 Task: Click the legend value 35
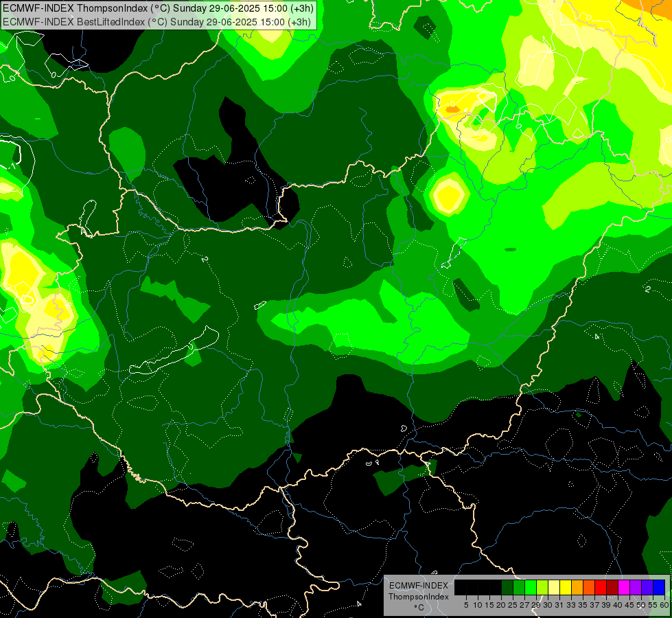tap(583, 605)
